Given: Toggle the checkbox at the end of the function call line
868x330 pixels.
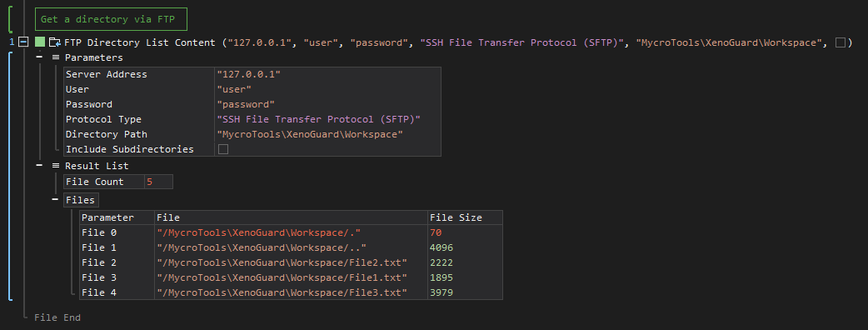Looking at the screenshot, I should 841,42.
